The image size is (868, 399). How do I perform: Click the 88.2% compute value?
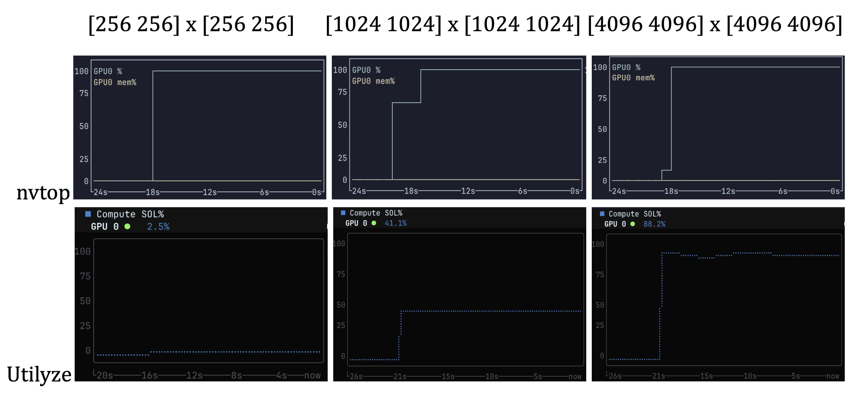[x=654, y=224]
